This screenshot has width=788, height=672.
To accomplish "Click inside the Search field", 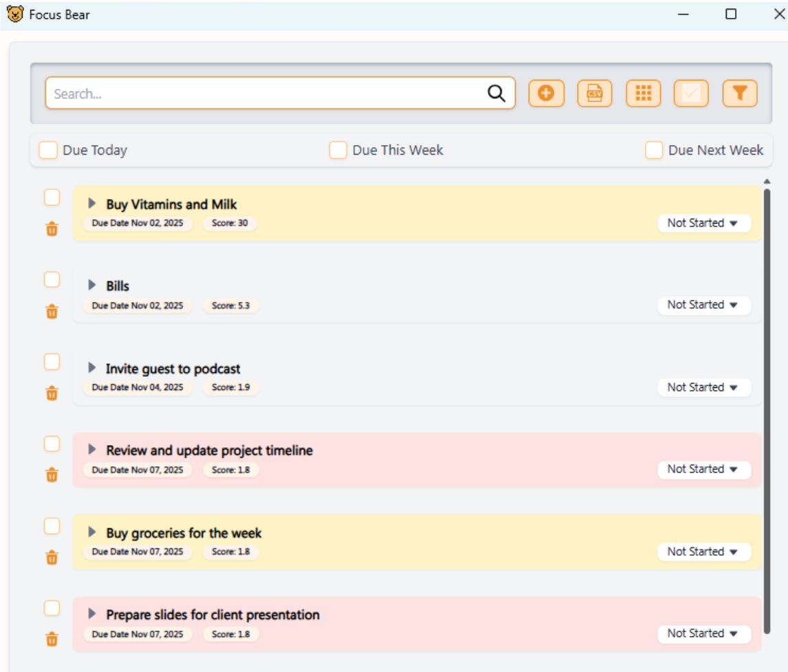I will point(206,92).
